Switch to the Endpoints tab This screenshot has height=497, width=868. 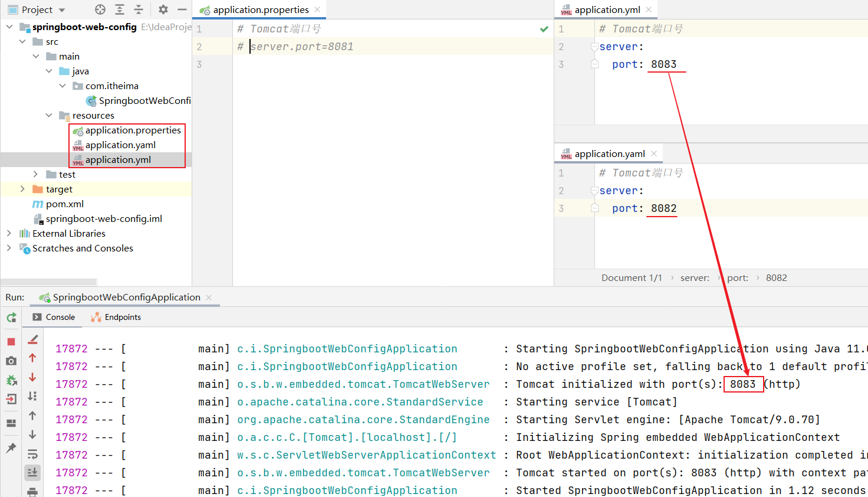tap(116, 317)
